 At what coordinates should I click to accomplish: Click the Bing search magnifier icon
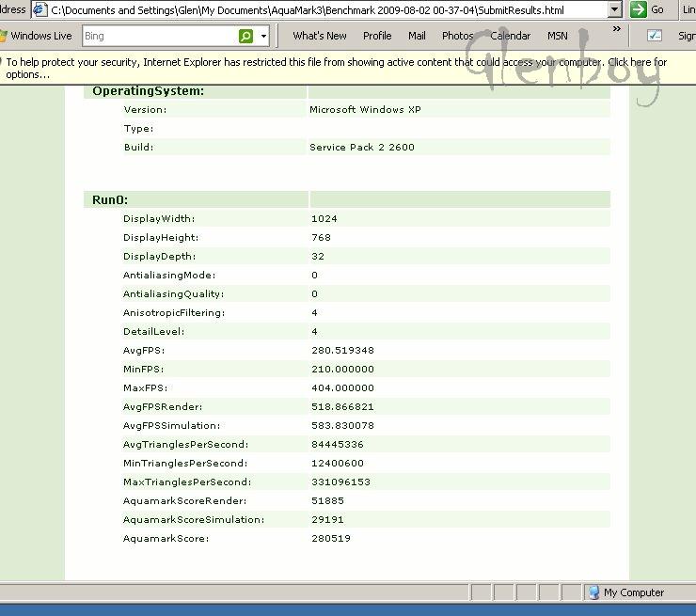(x=245, y=36)
